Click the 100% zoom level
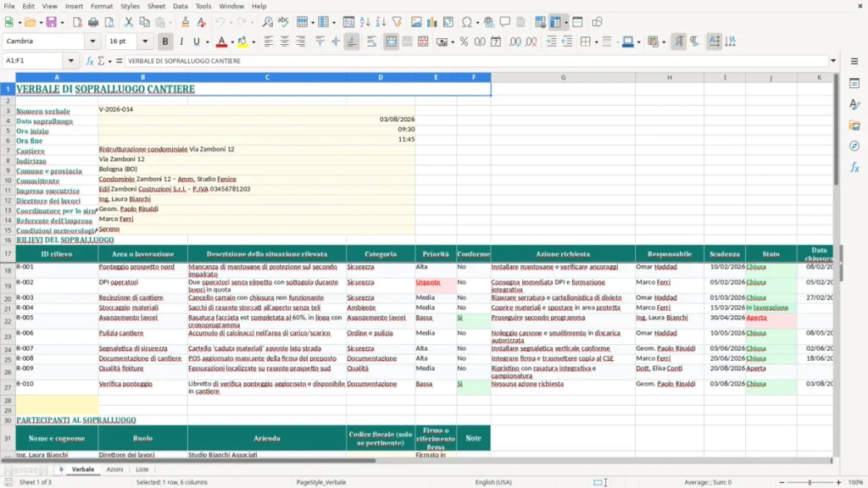 coord(856,482)
